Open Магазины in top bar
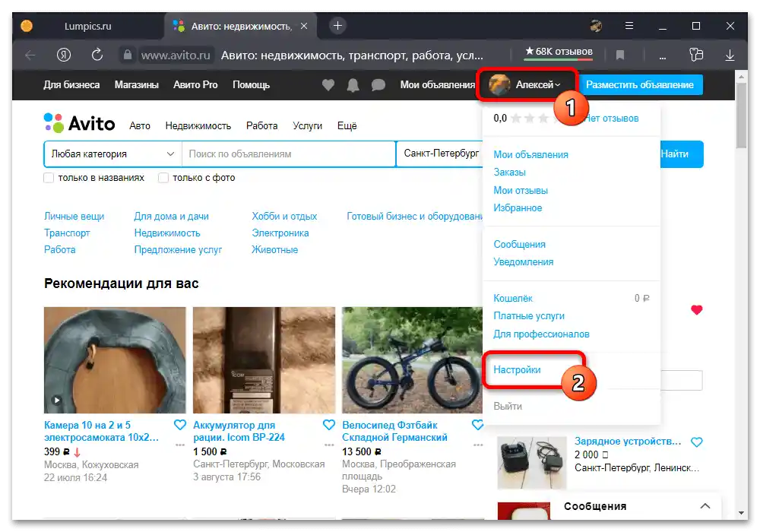 [x=137, y=85]
